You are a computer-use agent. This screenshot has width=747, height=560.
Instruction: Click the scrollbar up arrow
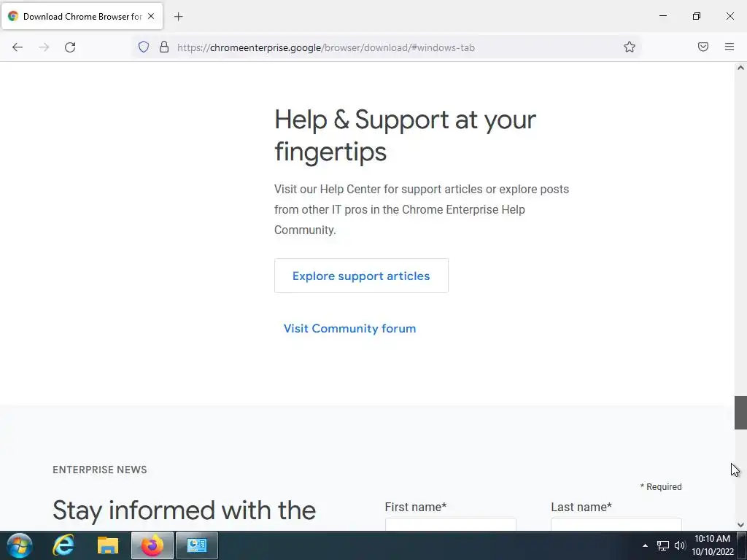740,68
